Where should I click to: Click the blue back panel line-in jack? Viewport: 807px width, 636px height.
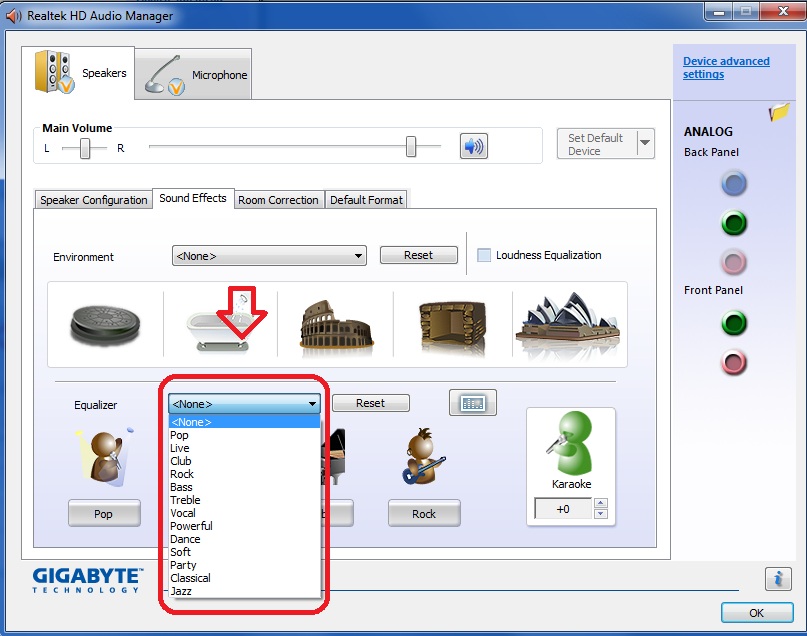(x=734, y=184)
